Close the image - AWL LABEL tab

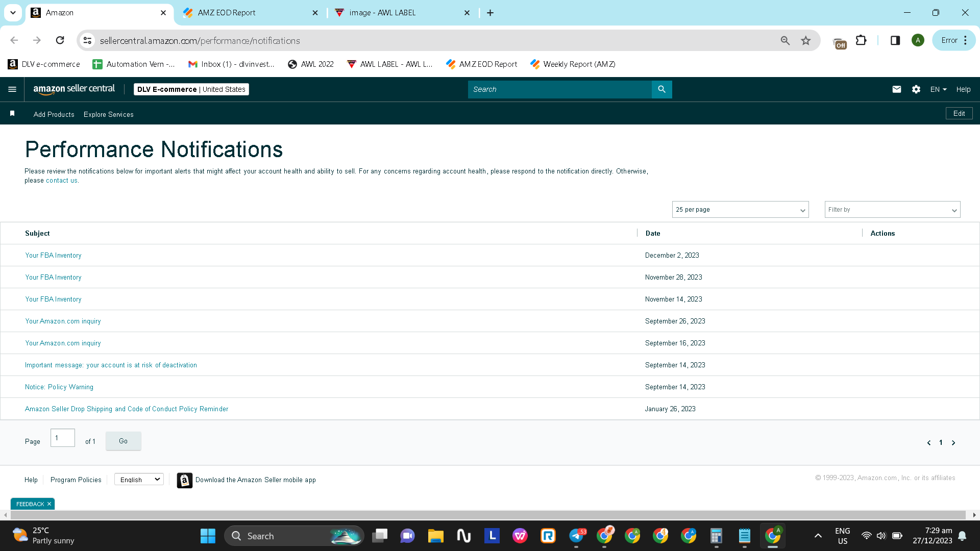coord(467,13)
